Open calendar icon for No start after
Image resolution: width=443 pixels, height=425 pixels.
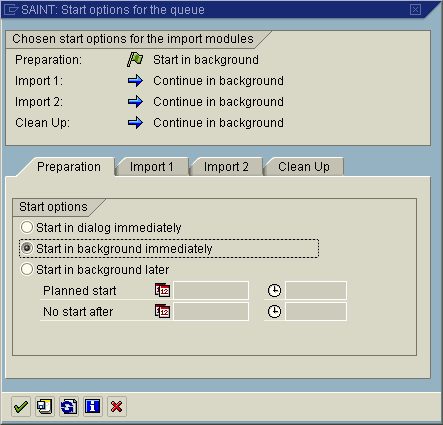[162, 311]
